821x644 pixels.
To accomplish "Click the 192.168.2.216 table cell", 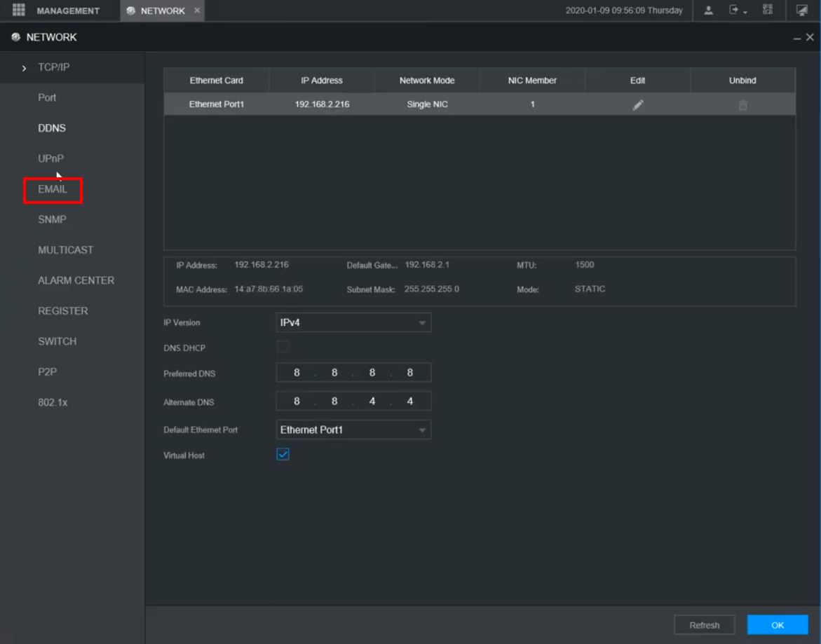I will (322, 104).
